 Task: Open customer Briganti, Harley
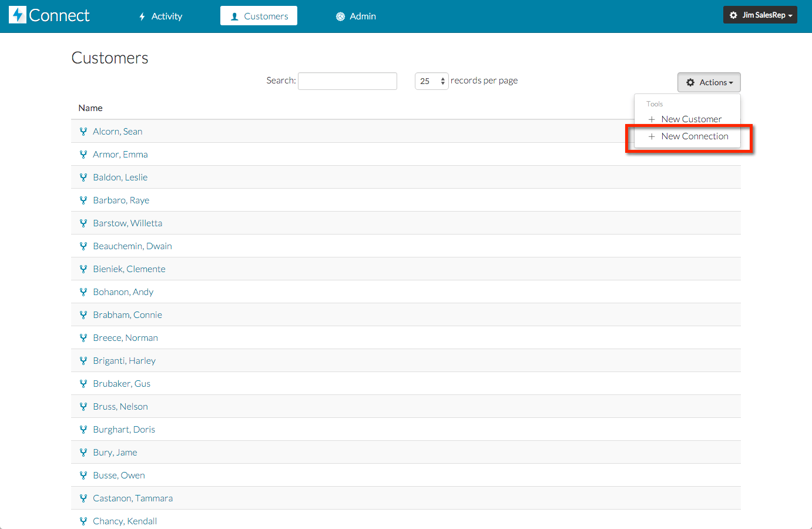click(x=125, y=361)
